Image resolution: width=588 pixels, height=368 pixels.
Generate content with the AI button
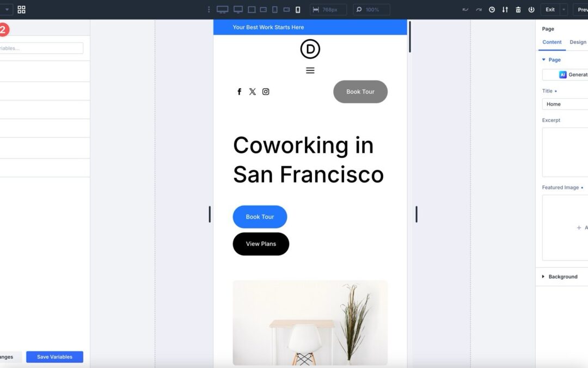(x=566, y=75)
